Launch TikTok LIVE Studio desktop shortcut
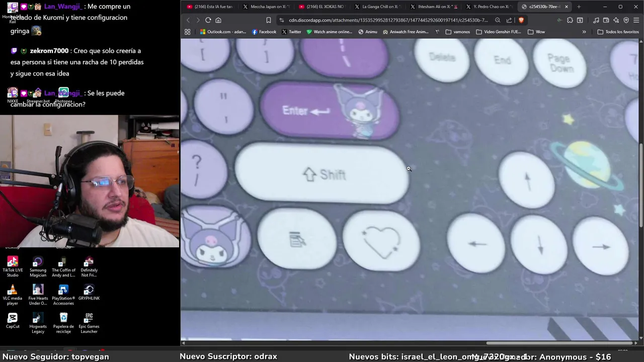Screen dimensions: 644x362 pyautogui.click(x=13, y=266)
